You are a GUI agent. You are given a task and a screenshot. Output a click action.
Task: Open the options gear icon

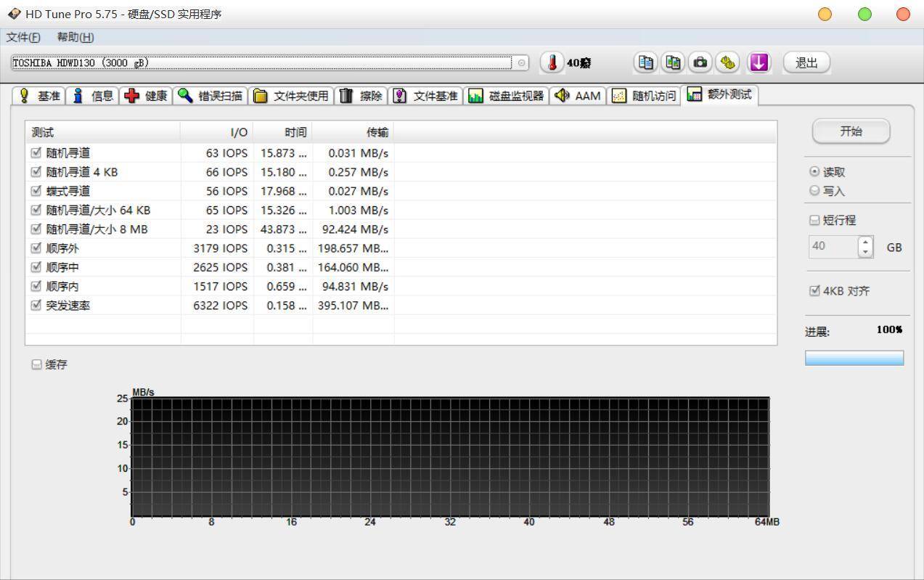727,62
